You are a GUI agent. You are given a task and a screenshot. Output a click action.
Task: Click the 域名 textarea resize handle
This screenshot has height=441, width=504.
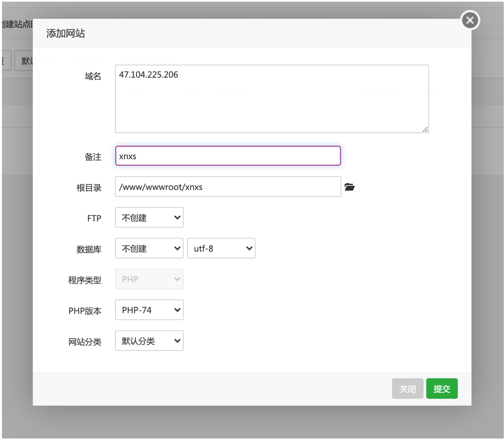pyautogui.click(x=425, y=129)
